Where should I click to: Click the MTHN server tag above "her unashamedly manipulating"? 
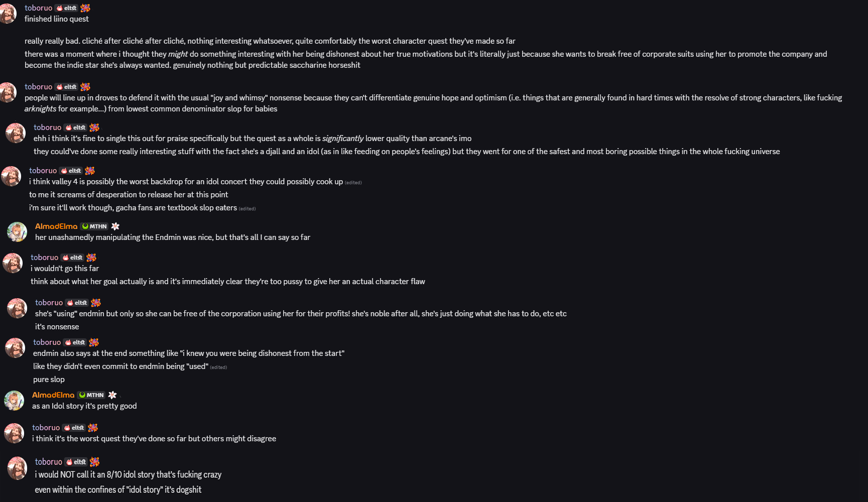tap(95, 226)
